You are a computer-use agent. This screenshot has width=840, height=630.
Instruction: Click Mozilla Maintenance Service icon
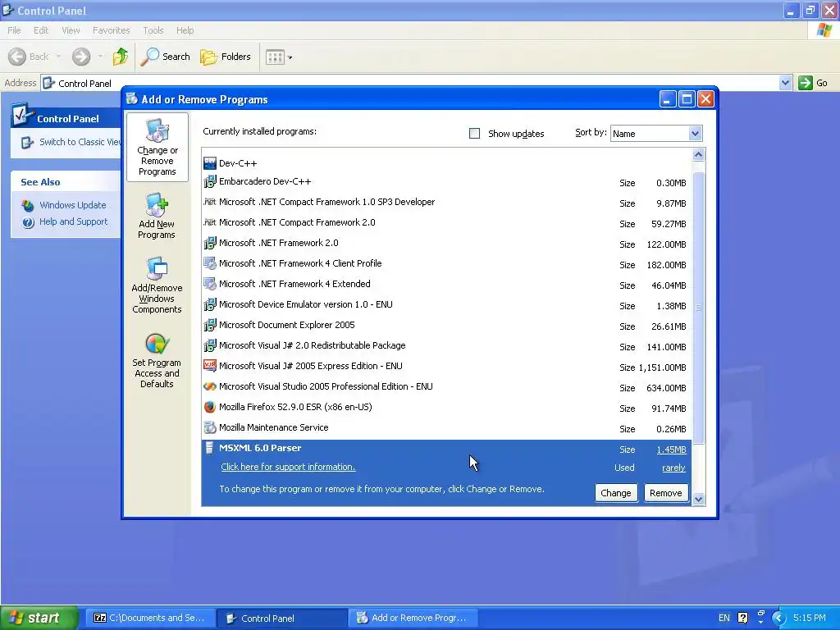[x=210, y=427]
